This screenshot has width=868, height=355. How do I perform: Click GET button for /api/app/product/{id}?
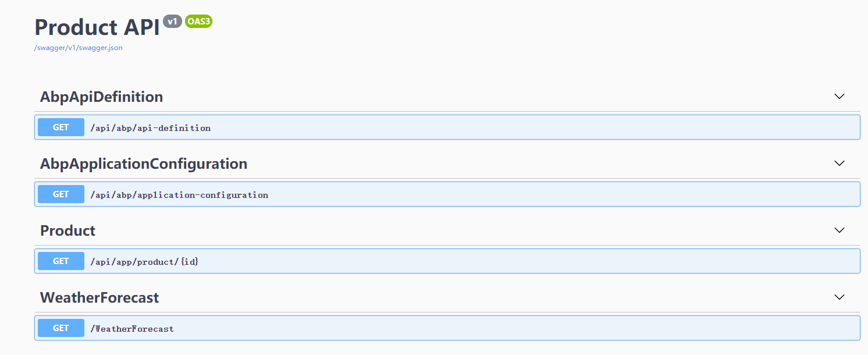[x=61, y=261]
